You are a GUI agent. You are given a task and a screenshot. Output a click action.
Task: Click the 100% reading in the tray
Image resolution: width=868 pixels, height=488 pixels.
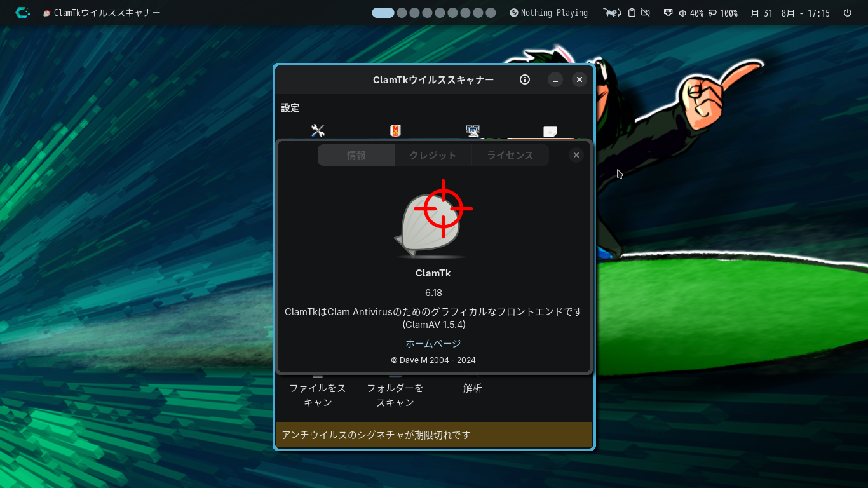click(729, 13)
